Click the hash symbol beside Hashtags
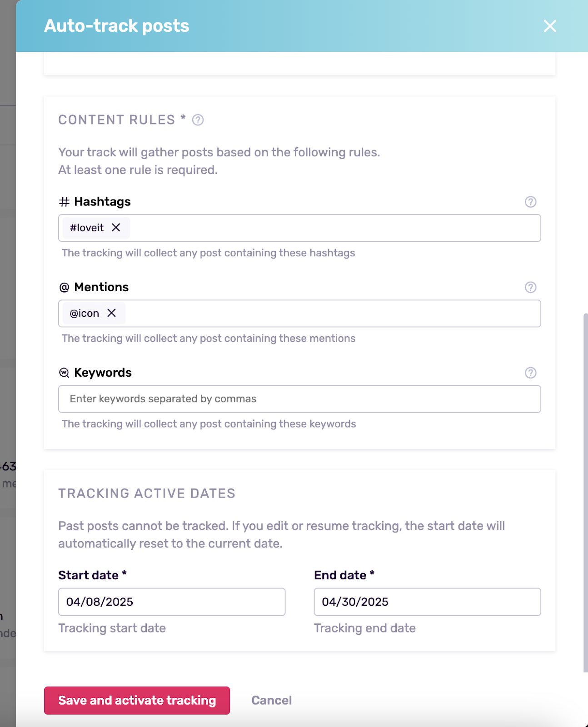 [x=64, y=202]
